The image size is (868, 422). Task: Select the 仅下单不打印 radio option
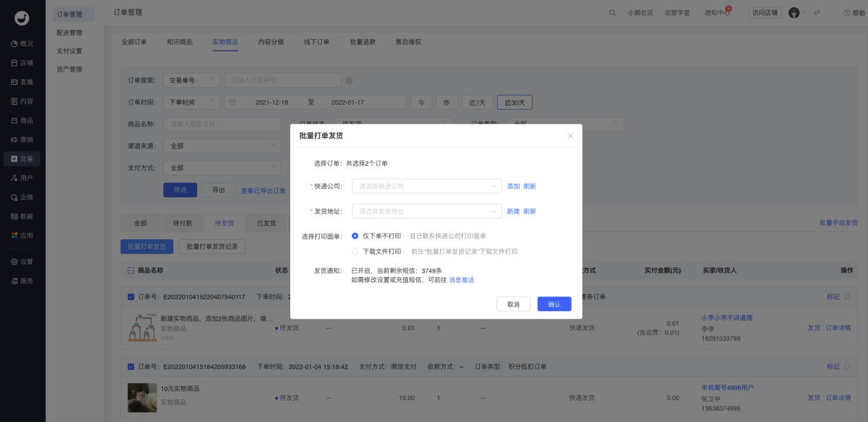[x=355, y=236]
